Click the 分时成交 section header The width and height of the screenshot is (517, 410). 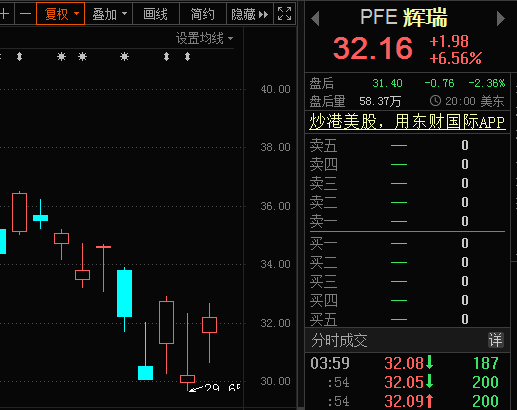[339, 340]
